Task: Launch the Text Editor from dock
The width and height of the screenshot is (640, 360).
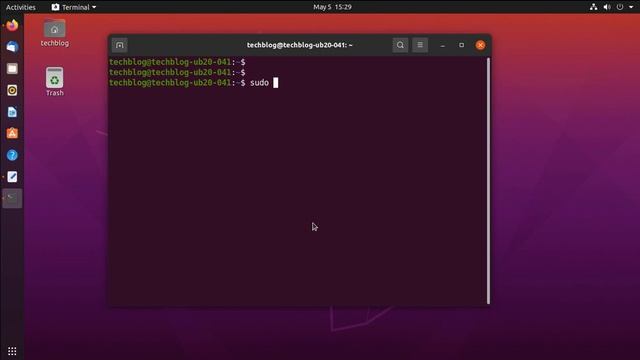Action: click(12, 177)
